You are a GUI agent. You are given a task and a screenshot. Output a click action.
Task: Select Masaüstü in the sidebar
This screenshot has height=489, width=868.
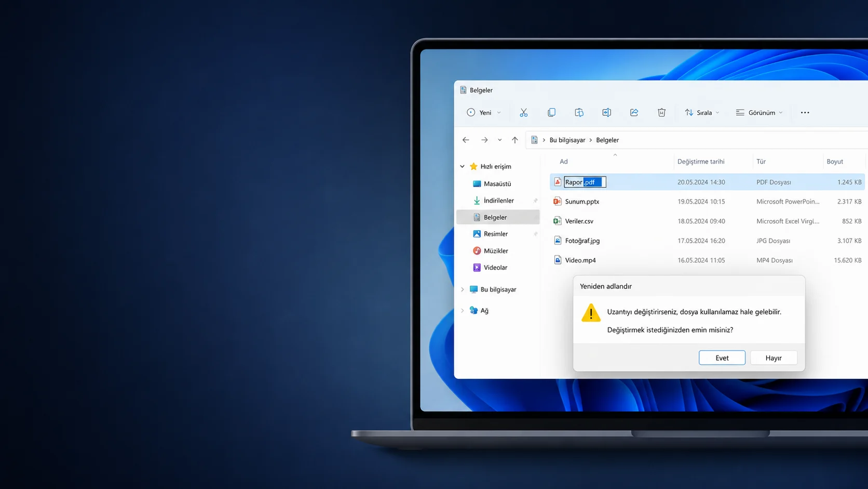(498, 183)
